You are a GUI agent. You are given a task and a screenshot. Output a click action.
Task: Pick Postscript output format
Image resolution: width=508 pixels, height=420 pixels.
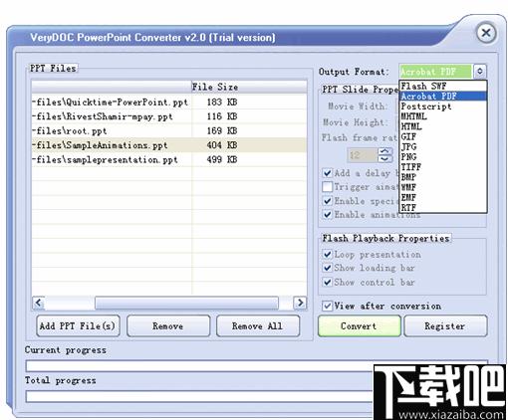(x=443, y=106)
